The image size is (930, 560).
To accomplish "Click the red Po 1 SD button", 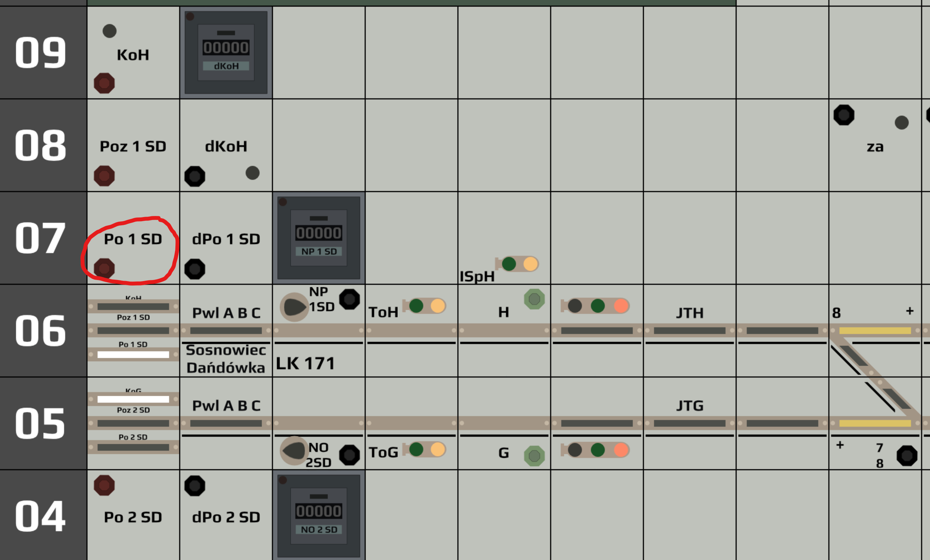I will 104,269.
